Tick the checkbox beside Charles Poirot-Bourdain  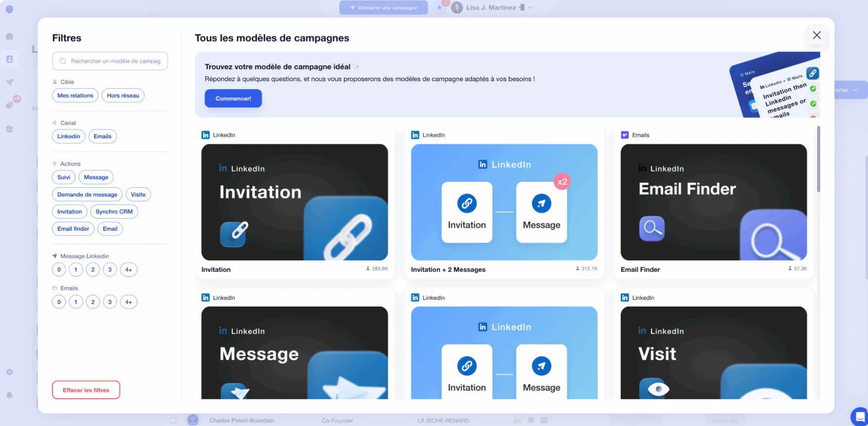(173, 420)
